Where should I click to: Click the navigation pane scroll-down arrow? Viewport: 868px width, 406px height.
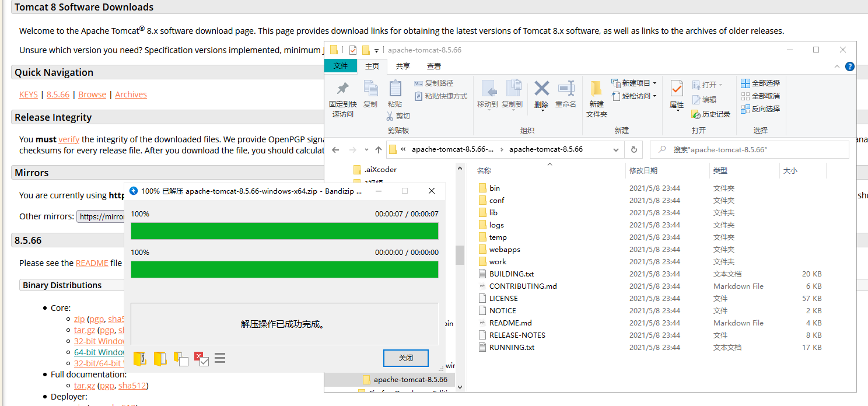(x=460, y=387)
